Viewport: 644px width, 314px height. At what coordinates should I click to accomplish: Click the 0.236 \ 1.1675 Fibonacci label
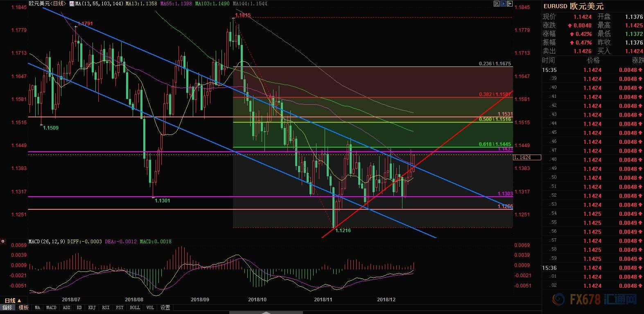[x=495, y=64]
